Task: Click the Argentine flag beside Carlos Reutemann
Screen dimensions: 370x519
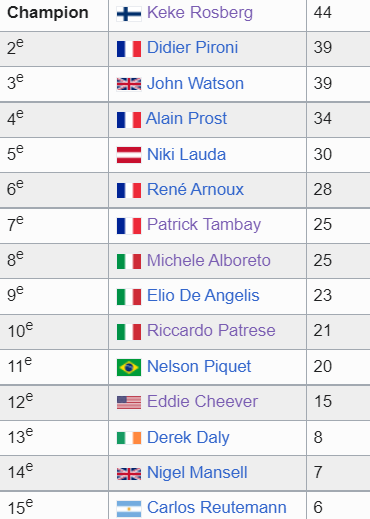Action: coord(129,509)
